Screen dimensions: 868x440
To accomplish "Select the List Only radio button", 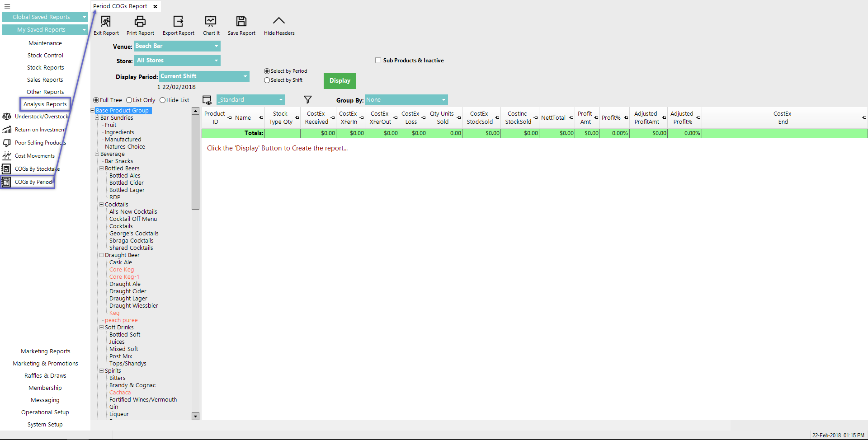I will [x=129, y=100].
